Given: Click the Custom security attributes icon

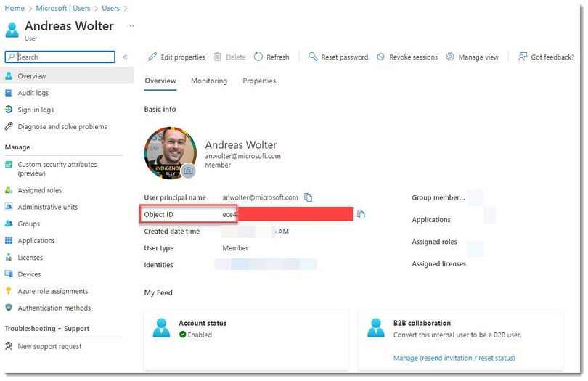Looking at the screenshot, I should click(9, 165).
